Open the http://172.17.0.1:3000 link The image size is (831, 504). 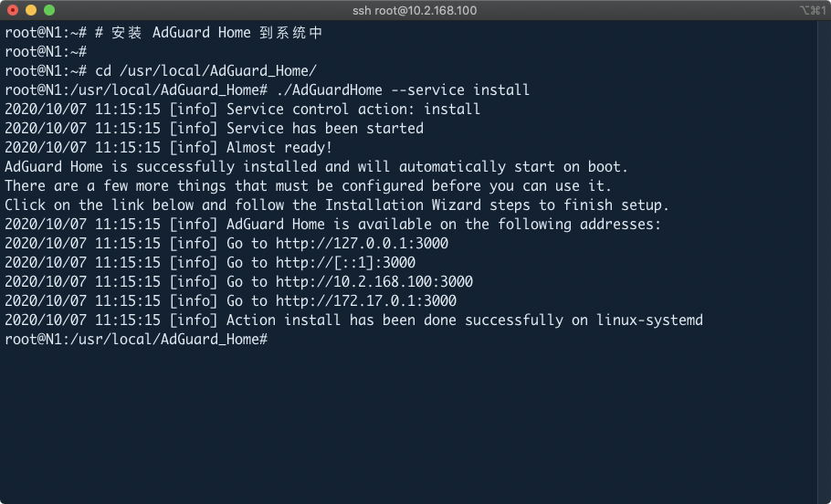click(366, 301)
